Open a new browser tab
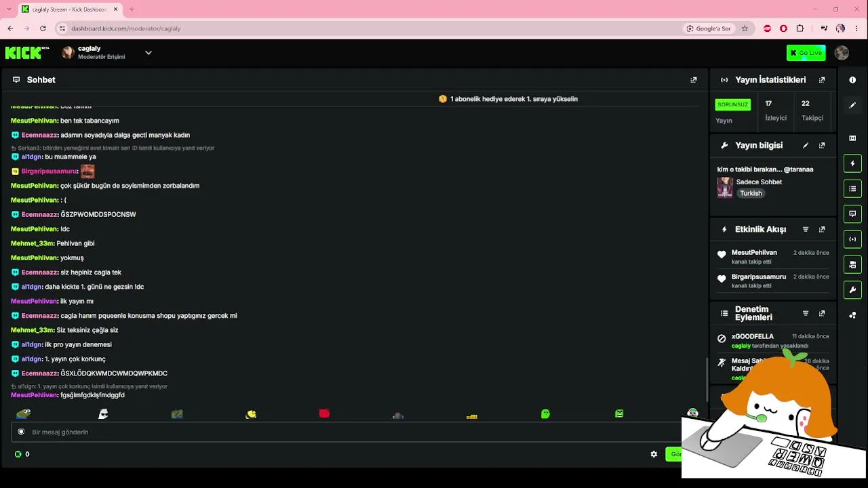Screen dimensions: 868x488 point(132,9)
